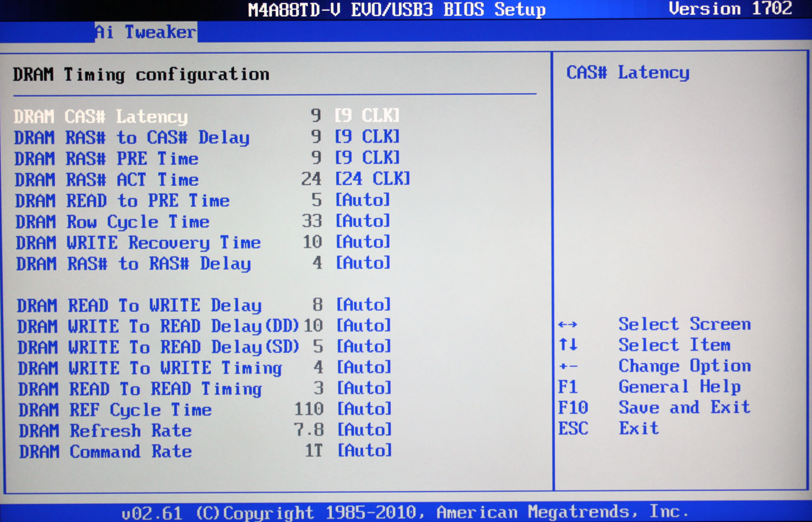Open DRAM READ To READ Timing [Auto] option
Screen dimensions: 812x522
[x=364, y=388]
